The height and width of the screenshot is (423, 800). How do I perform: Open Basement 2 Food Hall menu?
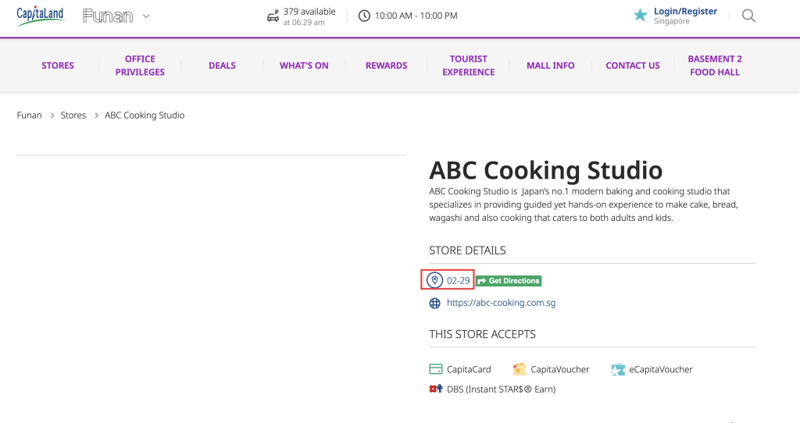(715, 65)
